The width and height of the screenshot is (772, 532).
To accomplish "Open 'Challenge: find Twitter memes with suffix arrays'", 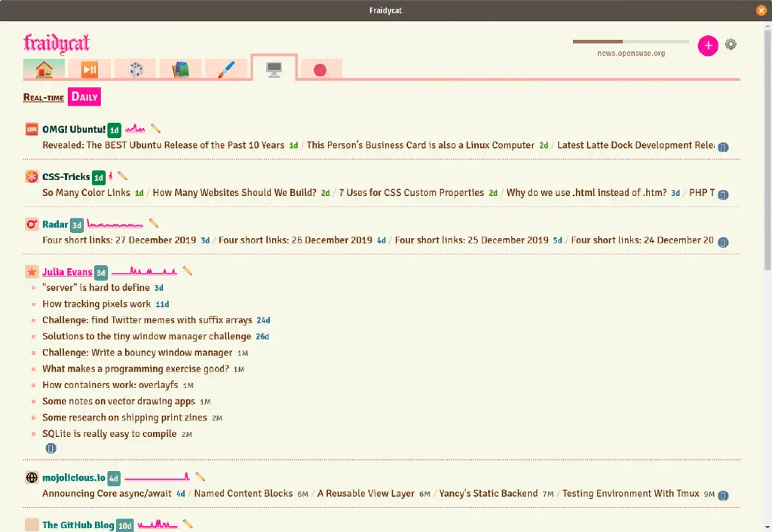I will (x=147, y=320).
